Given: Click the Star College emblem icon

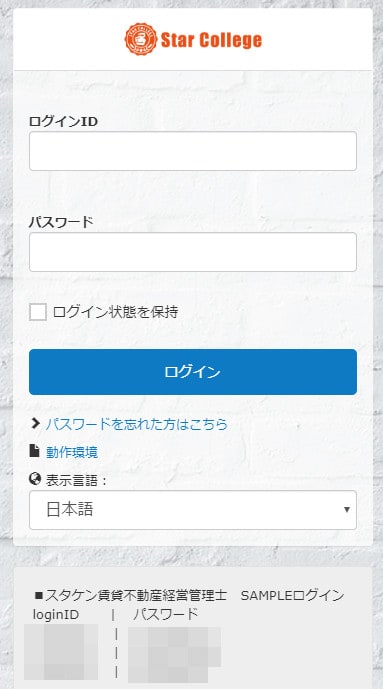Looking at the screenshot, I should 141,40.
